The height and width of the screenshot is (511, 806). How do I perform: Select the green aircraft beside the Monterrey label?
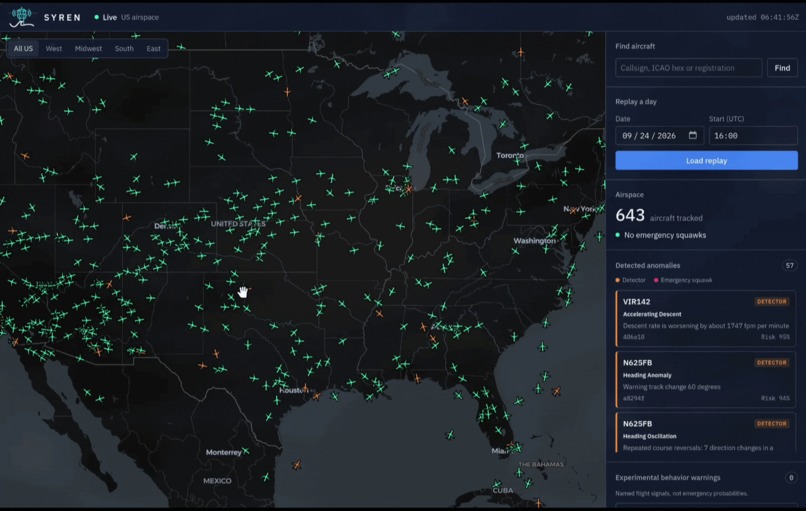[x=246, y=451]
